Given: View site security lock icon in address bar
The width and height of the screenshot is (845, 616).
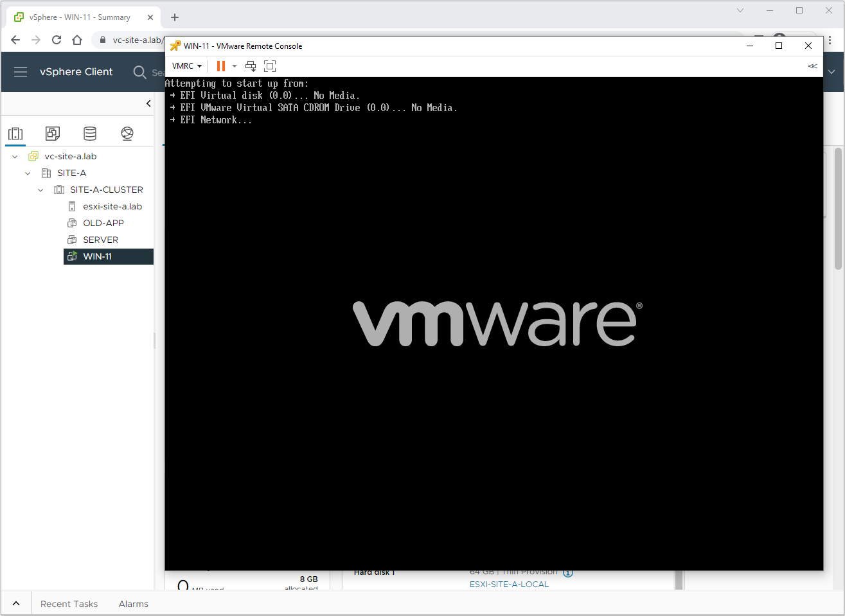Looking at the screenshot, I should [103, 40].
